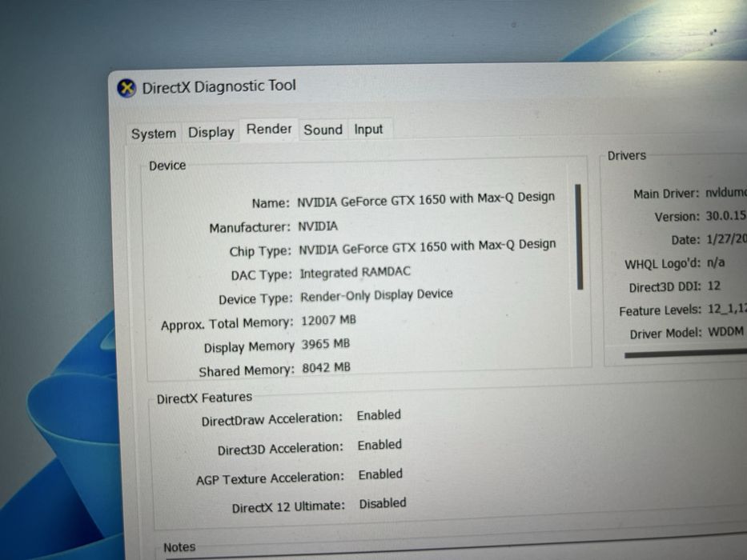
Task: Click the DirectX 12 Ultimate Disabled value
Action: (383, 503)
